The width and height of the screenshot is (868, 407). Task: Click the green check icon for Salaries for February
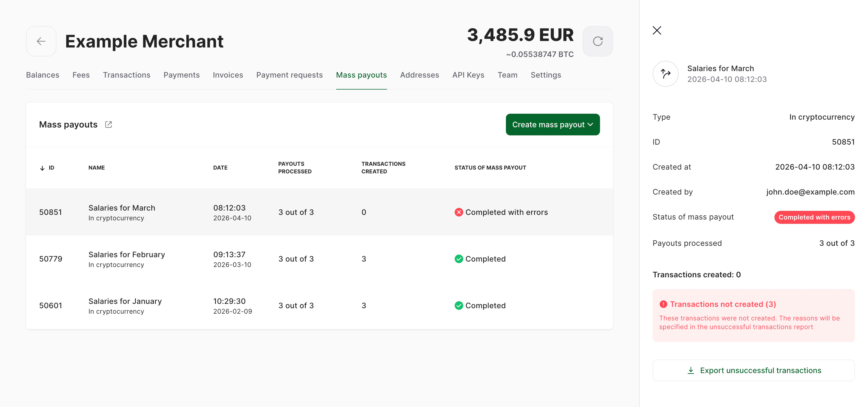click(x=459, y=259)
